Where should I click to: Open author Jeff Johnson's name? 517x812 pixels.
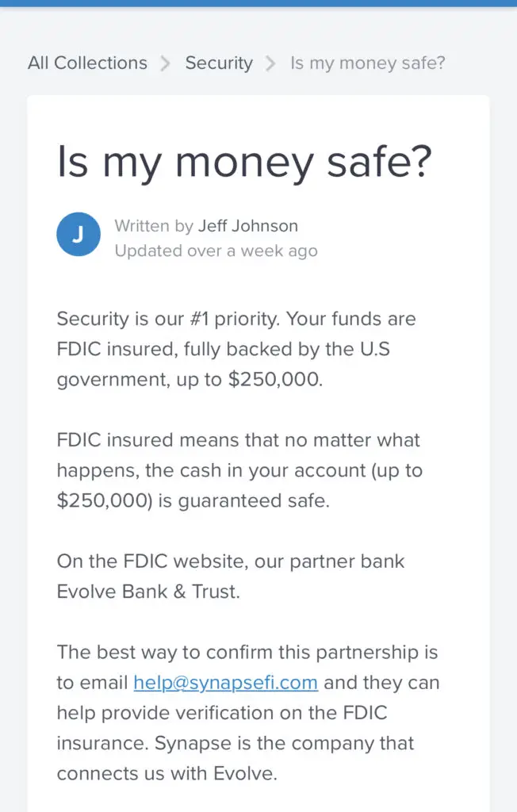click(x=248, y=226)
